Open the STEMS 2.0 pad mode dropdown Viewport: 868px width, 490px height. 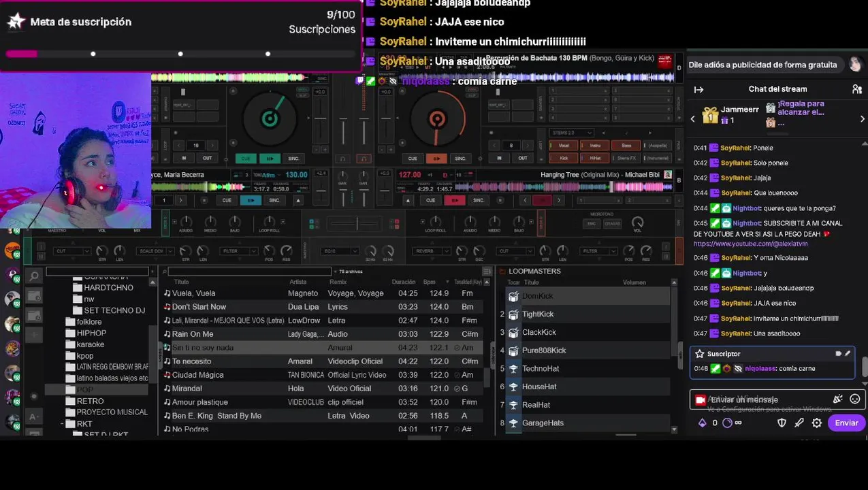[x=571, y=133]
